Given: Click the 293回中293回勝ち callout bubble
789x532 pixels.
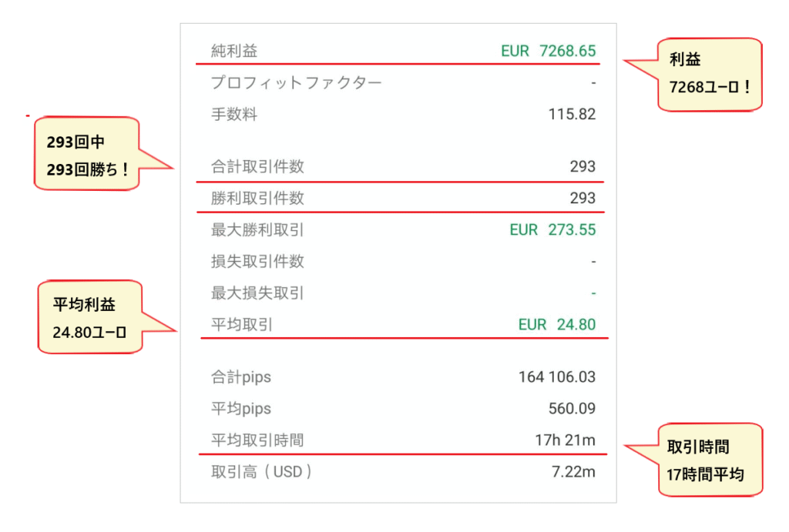Looking at the screenshot, I should pyautogui.click(x=87, y=155).
